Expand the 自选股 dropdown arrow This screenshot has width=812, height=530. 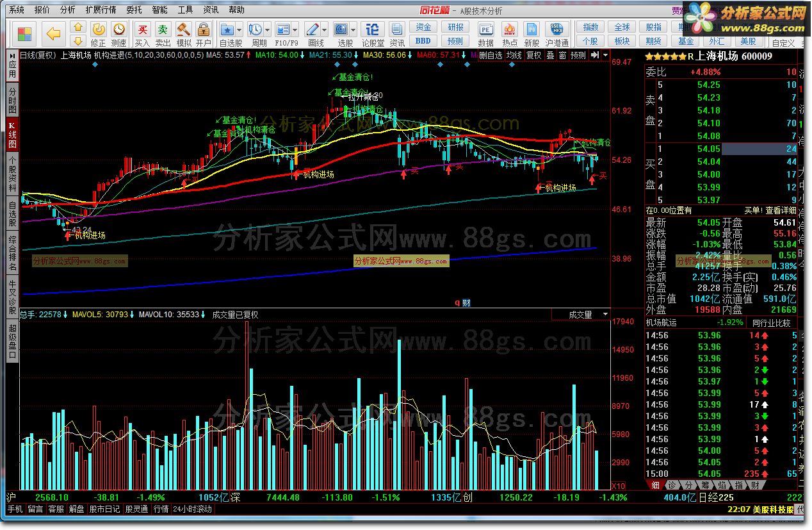[x=240, y=30]
